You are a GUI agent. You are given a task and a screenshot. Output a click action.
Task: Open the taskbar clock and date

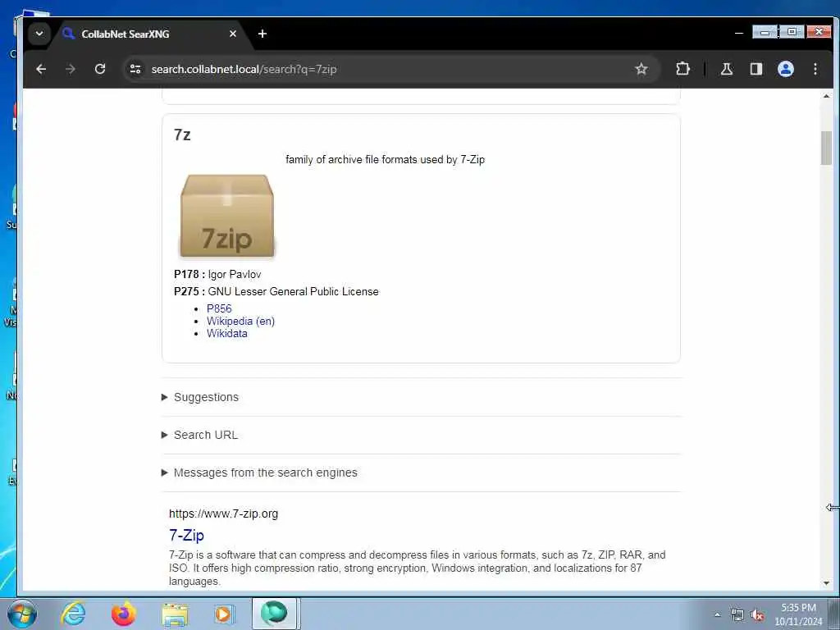[798, 614]
